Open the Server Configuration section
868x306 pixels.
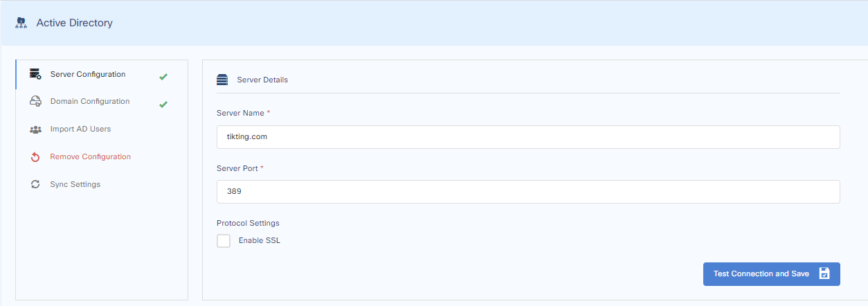coord(88,74)
